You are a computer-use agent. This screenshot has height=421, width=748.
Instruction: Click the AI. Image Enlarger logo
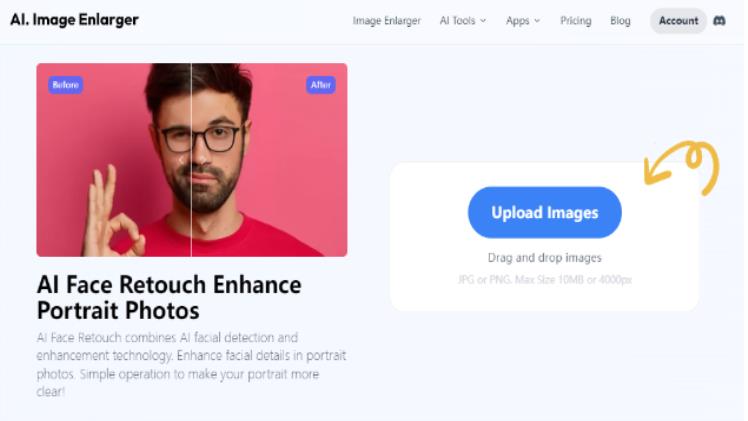pos(74,20)
